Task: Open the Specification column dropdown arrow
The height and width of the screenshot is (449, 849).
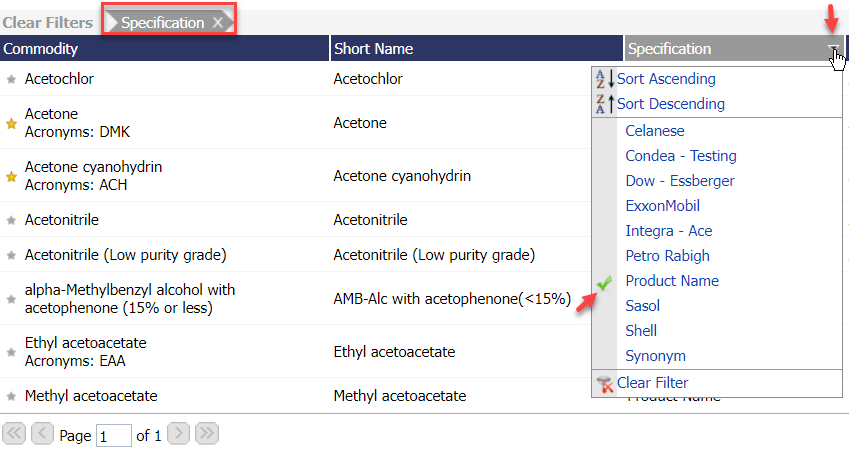Action: (x=833, y=49)
